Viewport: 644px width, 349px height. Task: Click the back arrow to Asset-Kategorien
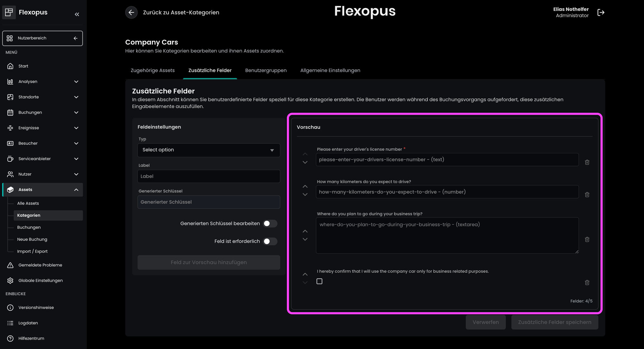click(x=131, y=13)
